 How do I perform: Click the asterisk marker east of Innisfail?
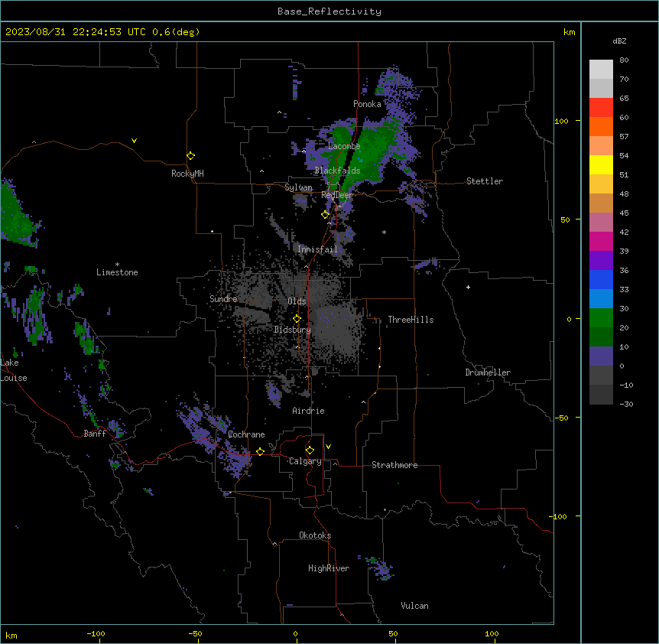384,232
